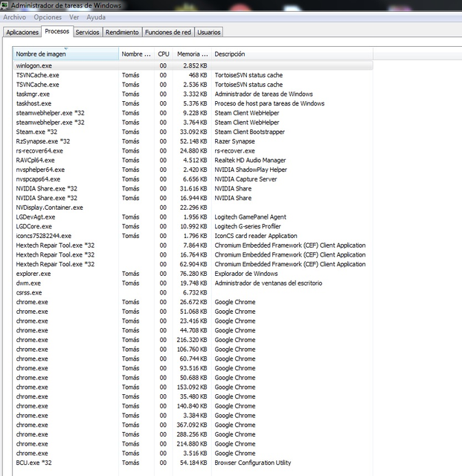This screenshot has height=476, width=462.
Task: Select the BCU.exe *32 process
Action: click(193, 463)
